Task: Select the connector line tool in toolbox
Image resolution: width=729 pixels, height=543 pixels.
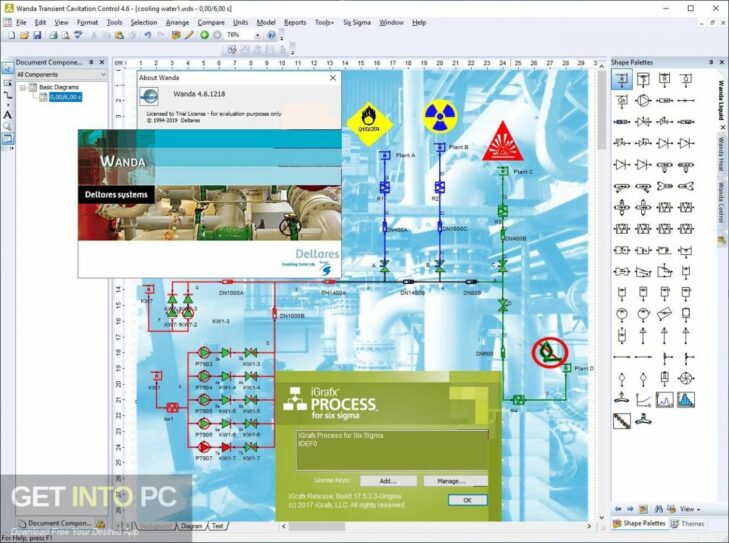Action: [7, 96]
